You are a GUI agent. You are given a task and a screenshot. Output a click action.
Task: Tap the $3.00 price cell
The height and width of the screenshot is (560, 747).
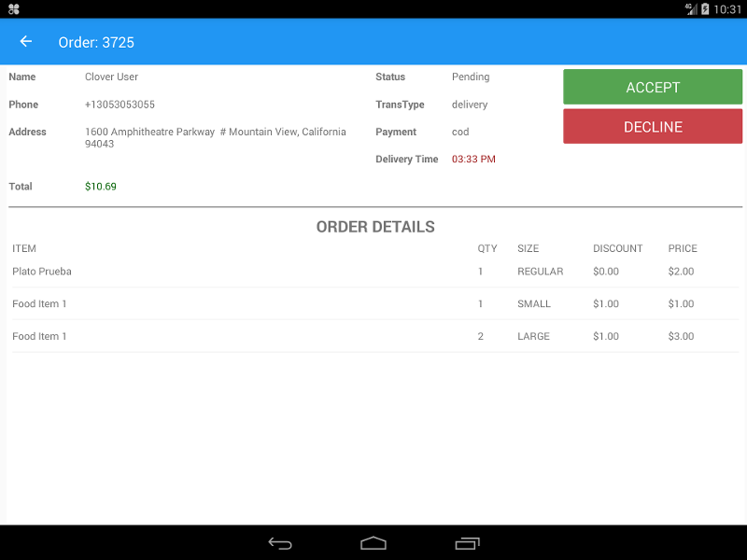pos(681,336)
